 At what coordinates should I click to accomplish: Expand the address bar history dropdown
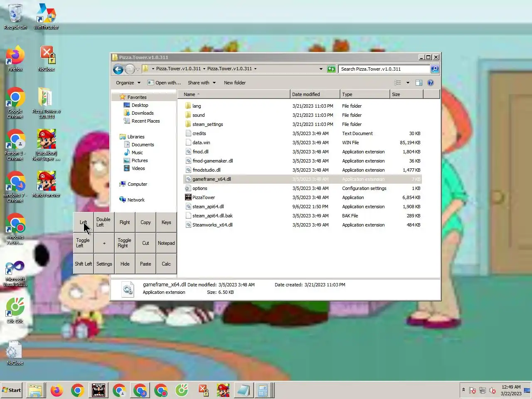[321, 69]
